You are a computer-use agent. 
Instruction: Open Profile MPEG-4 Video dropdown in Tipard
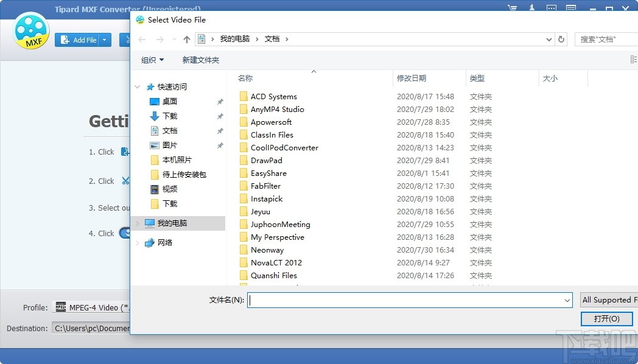[x=91, y=307]
